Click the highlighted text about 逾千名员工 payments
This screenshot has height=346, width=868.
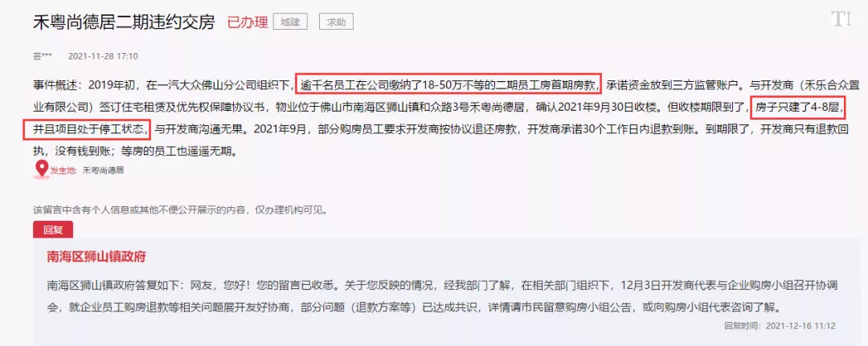point(448,84)
